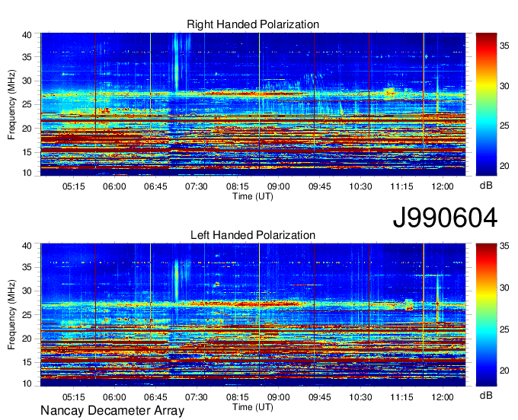The height and width of the screenshot is (420, 518).
Task: Click the 05:15 time tick of Left Handed plot
Action: 73,397
